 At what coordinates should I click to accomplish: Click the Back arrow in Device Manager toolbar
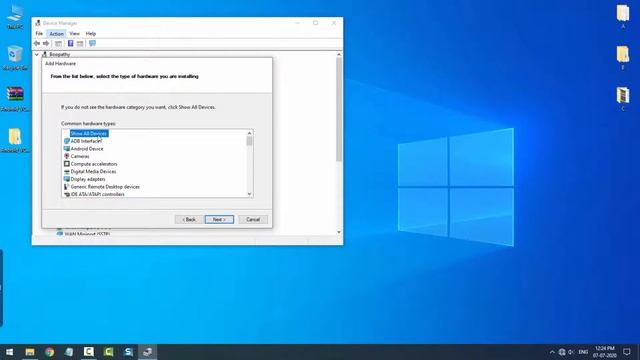[x=37, y=43]
